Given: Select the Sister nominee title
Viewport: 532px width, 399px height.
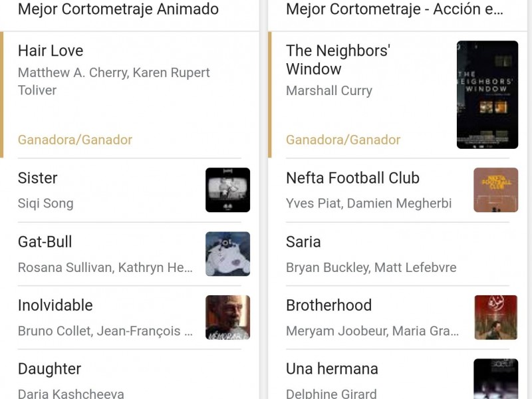Looking at the screenshot, I should (x=38, y=178).
